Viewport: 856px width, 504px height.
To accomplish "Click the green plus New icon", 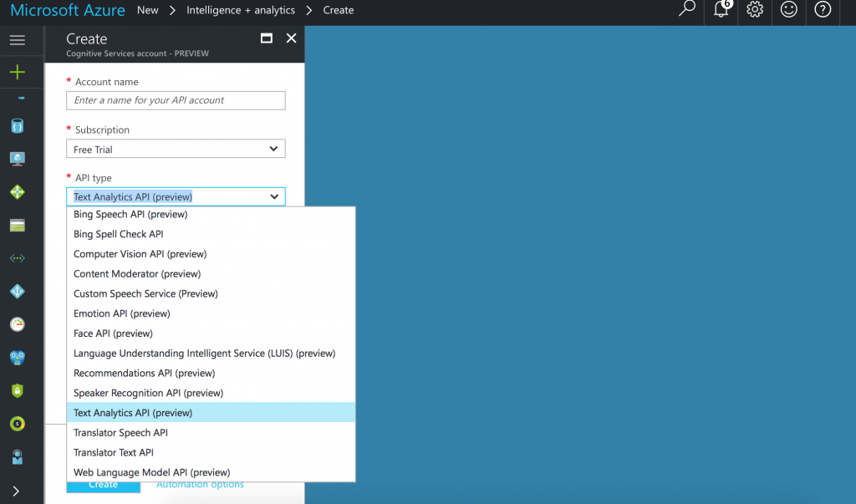I will (x=17, y=73).
